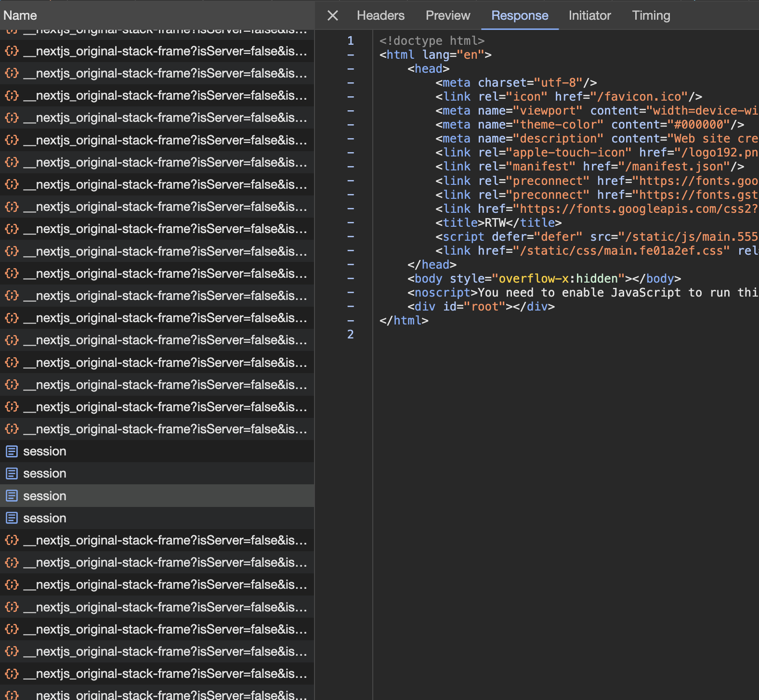Click the closing head tag line
The width and height of the screenshot is (759, 700).
pos(432,265)
